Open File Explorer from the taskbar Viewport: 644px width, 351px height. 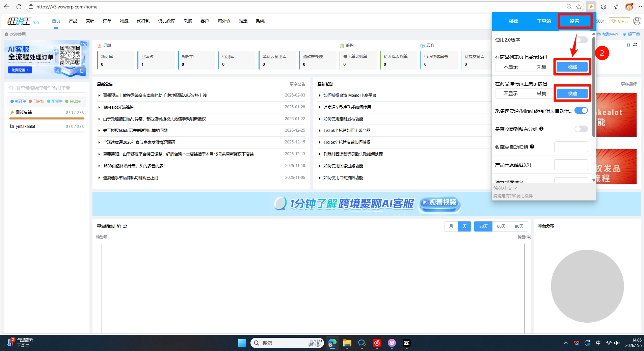point(347,343)
